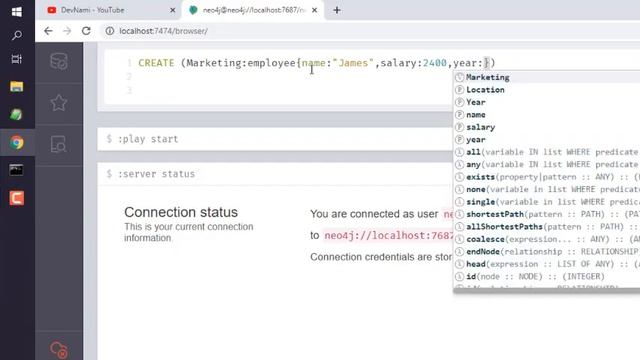Choose the allShortestPaths() function suggestion
The height and width of the screenshot is (360, 640).
pyautogui.click(x=547, y=227)
